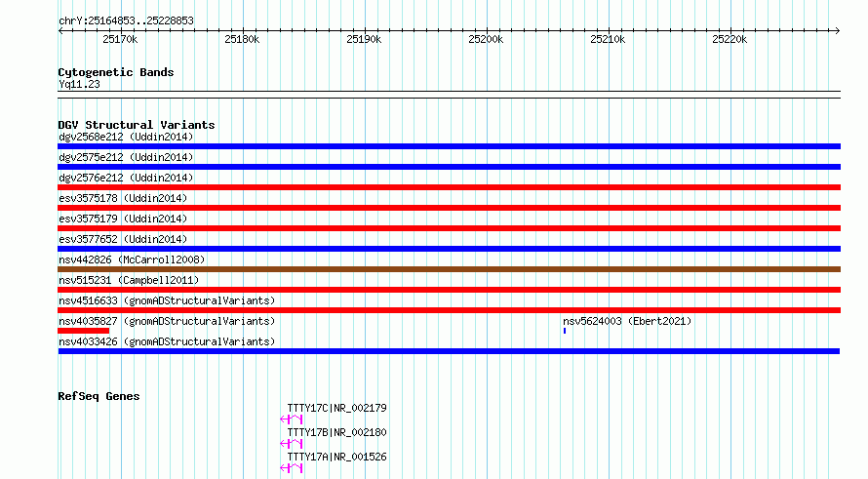Viewport: 868px width, 479px height.
Task: Open the nsv4516633 red variant bar
Action: (x=449, y=310)
